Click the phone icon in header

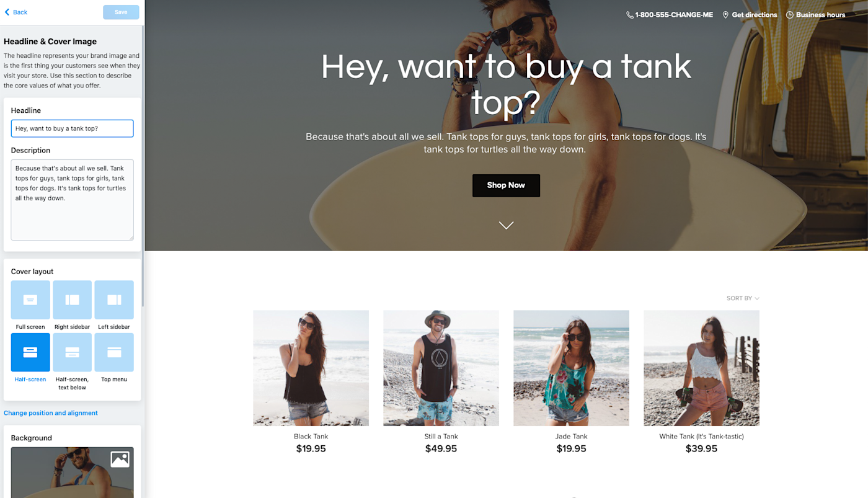tap(630, 15)
